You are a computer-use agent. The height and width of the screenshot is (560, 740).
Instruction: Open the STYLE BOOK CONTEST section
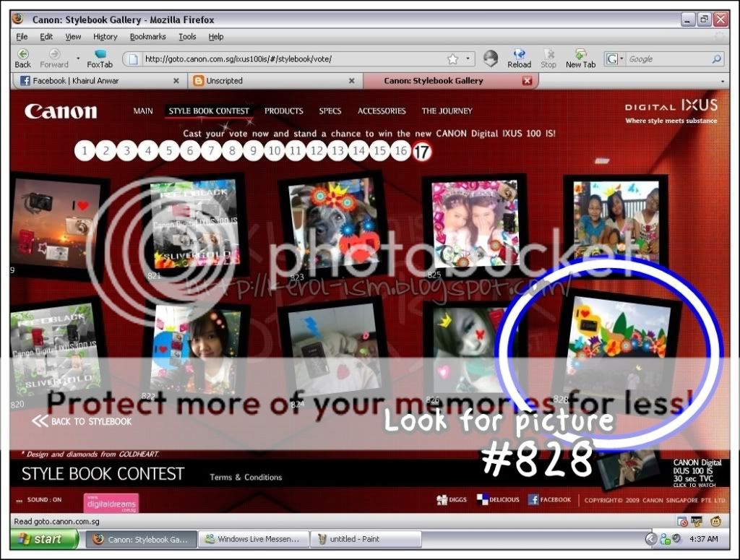(x=209, y=111)
